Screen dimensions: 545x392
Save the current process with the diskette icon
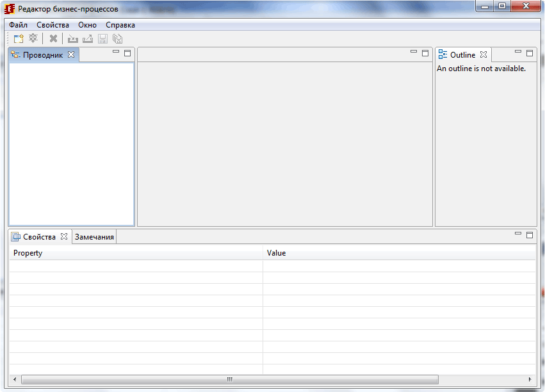[102, 38]
